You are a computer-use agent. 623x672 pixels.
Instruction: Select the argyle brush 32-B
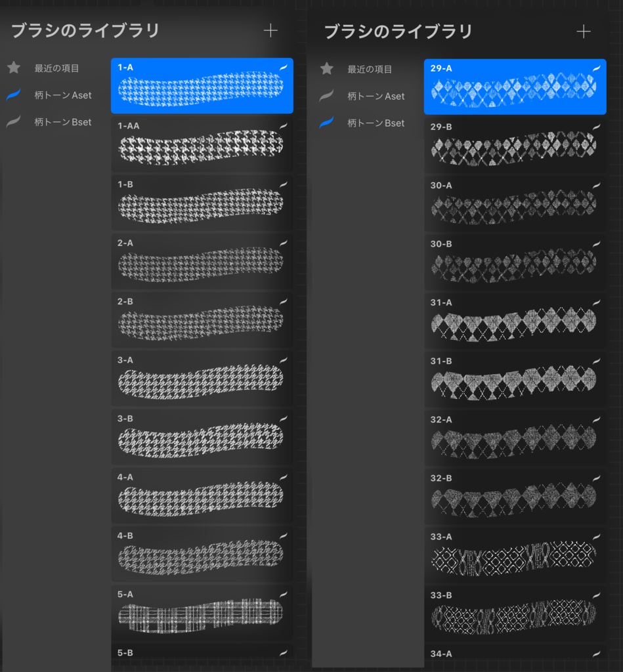pos(514,497)
